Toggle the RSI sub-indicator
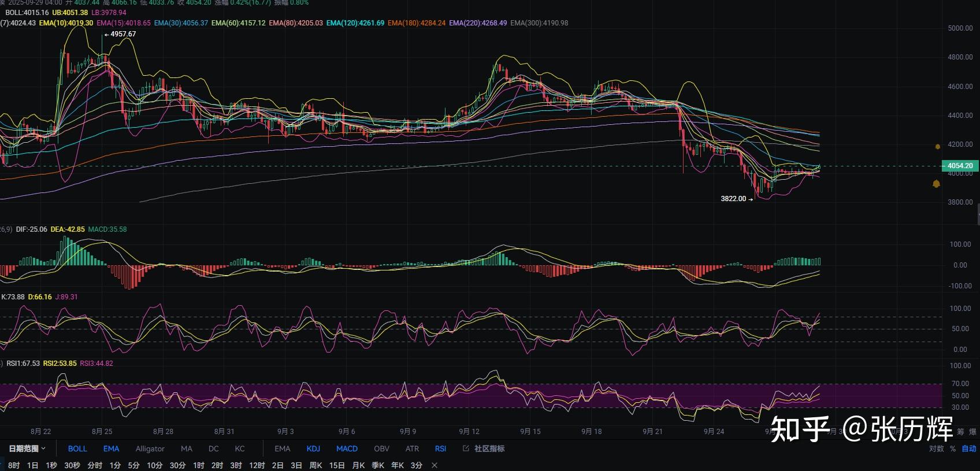The height and width of the screenshot is (471, 980). (440, 448)
